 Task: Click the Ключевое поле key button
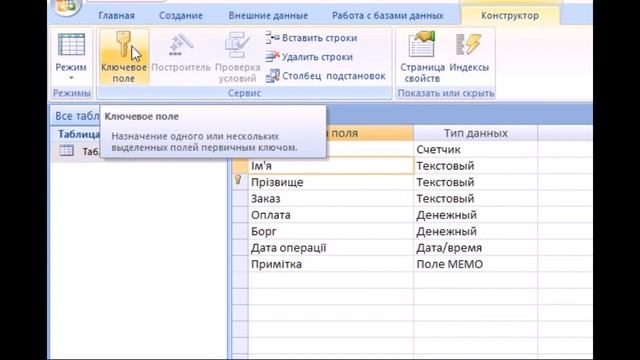click(124, 56)
